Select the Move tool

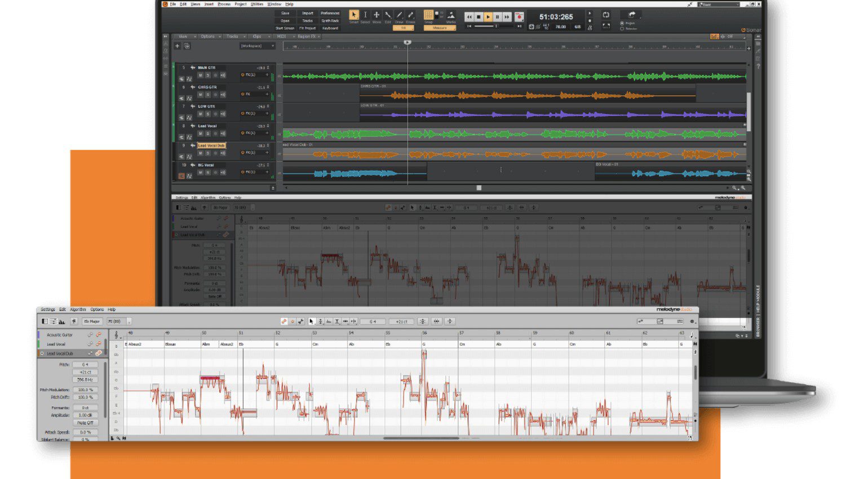coord(377,15)
